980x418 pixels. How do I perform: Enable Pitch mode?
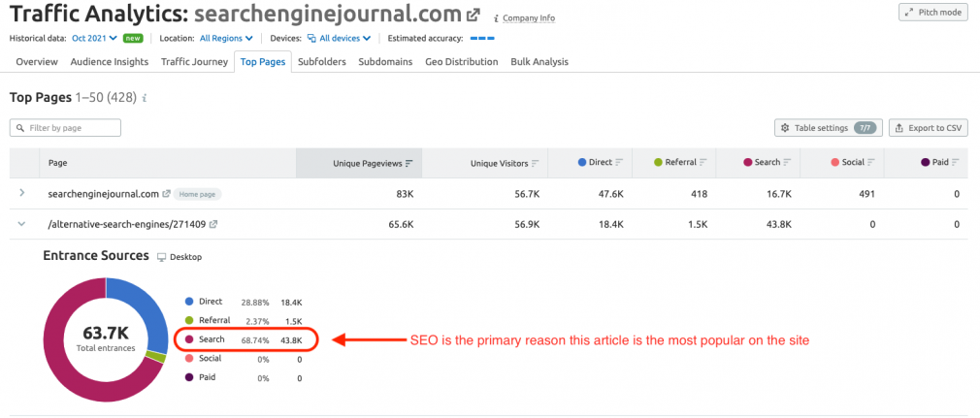pos(933,13)
